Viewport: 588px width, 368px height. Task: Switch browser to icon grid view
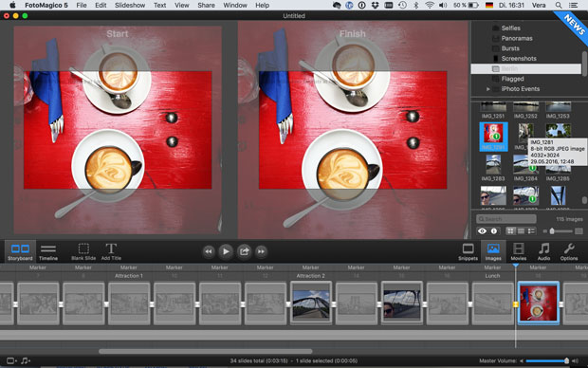(x=510, y=231)
